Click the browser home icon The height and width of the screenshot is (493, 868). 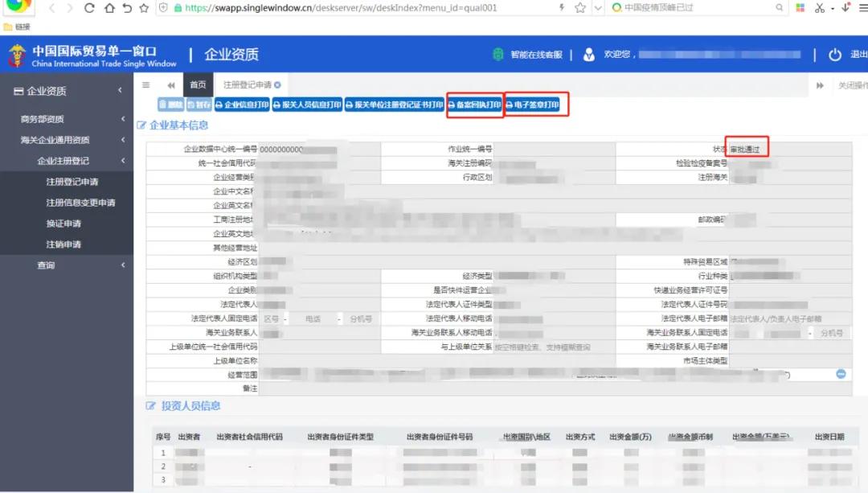pyautogui.click(x=125, y=8)
